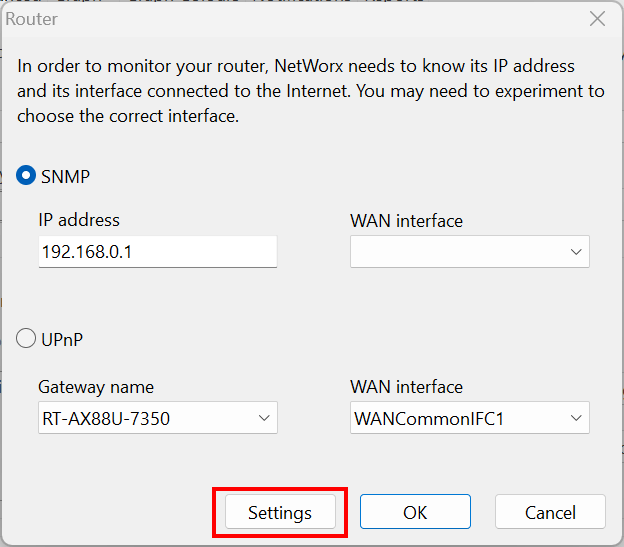Click the WAN interface label under UPnP
The image size is (624, 547).
coord(406,386)
